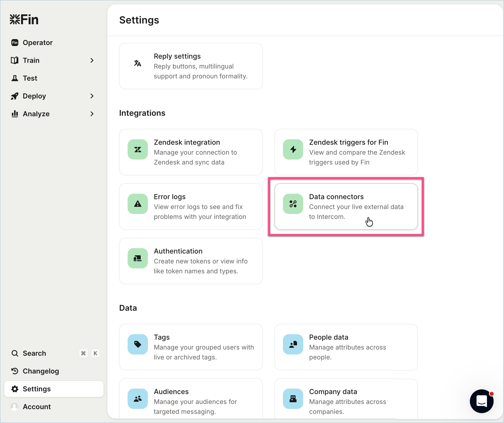Click the Tags label icon

tap(138, 344)
